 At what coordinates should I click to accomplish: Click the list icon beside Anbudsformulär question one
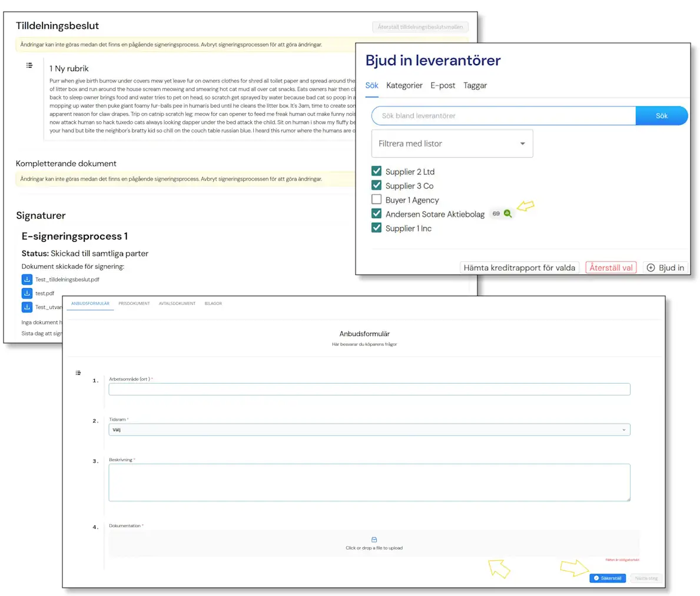(78, 372)
